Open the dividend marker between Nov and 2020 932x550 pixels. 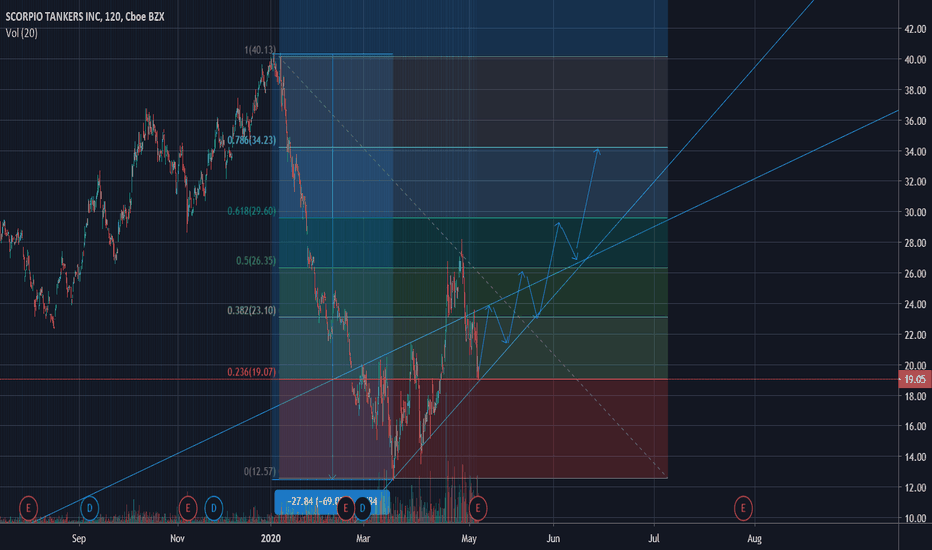(213, 508)
